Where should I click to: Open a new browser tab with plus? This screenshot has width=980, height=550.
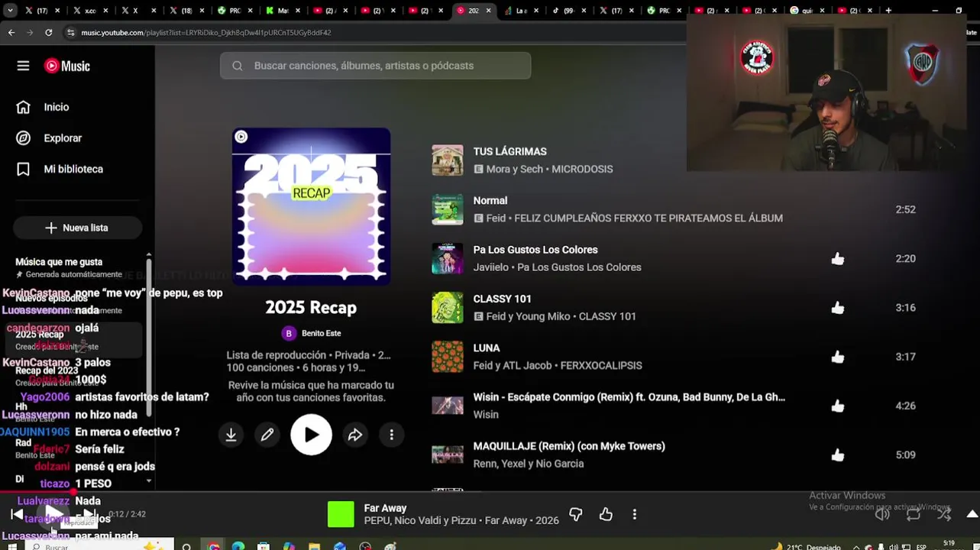pyautogui.click(x=888, y=11)
